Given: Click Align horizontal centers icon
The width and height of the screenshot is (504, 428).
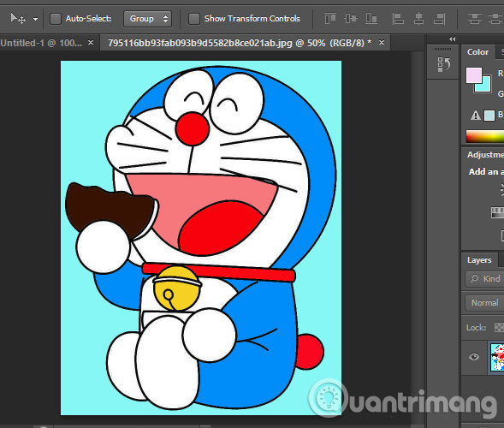Looking at the screenshot, I should [418, 19].
